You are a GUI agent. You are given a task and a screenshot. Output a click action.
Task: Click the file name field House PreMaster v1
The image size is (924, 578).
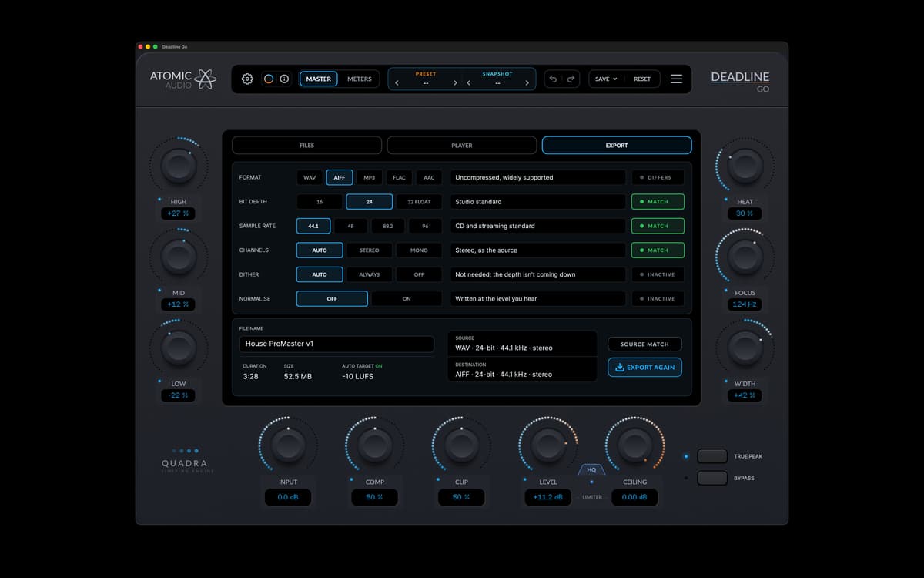pos(336,344)
